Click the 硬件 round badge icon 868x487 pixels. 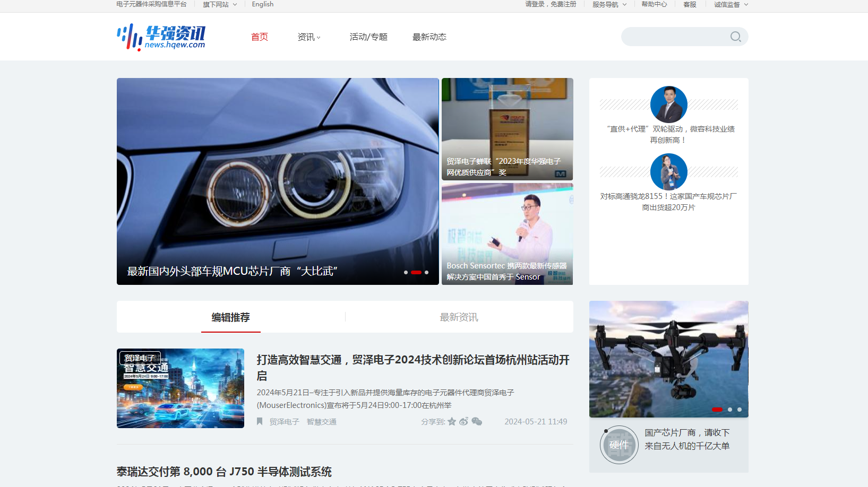click(619, 445)
